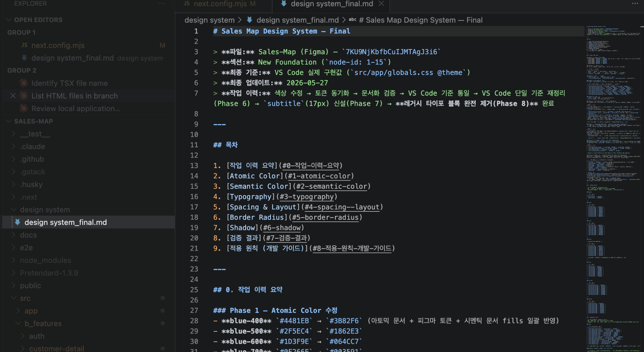Click markdown icon of design system_final.md in tree
This screenshot has height=352, width=644.
tap(18, 222)
